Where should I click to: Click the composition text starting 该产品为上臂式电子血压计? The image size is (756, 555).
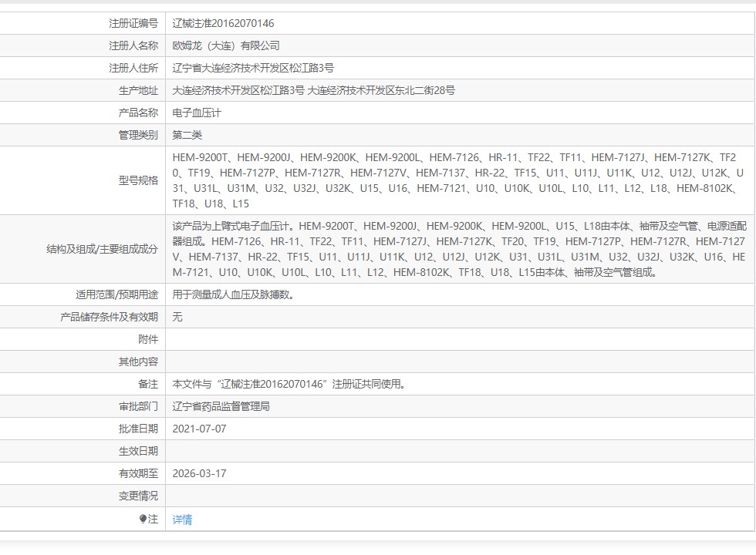[x=459, y=249]
